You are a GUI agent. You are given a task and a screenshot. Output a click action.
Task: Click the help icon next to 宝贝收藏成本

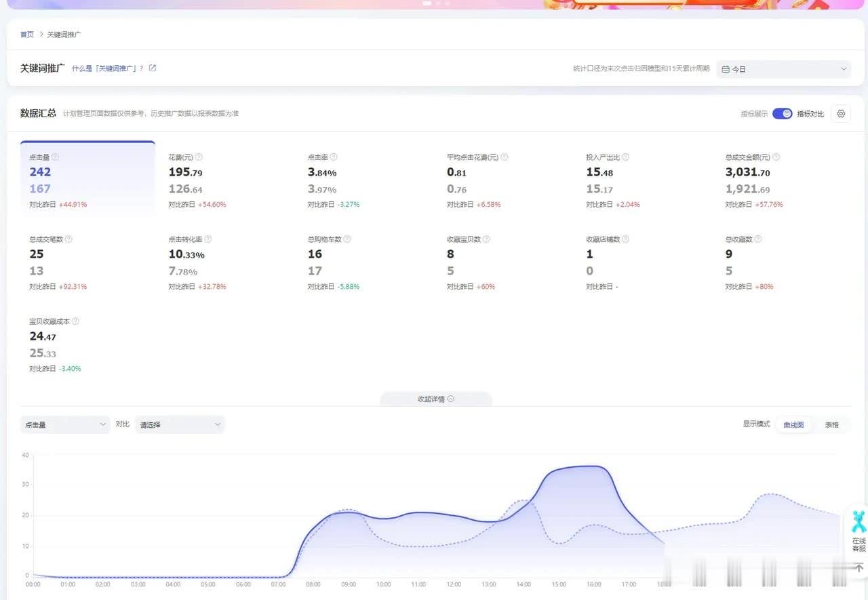coord(75,321)
